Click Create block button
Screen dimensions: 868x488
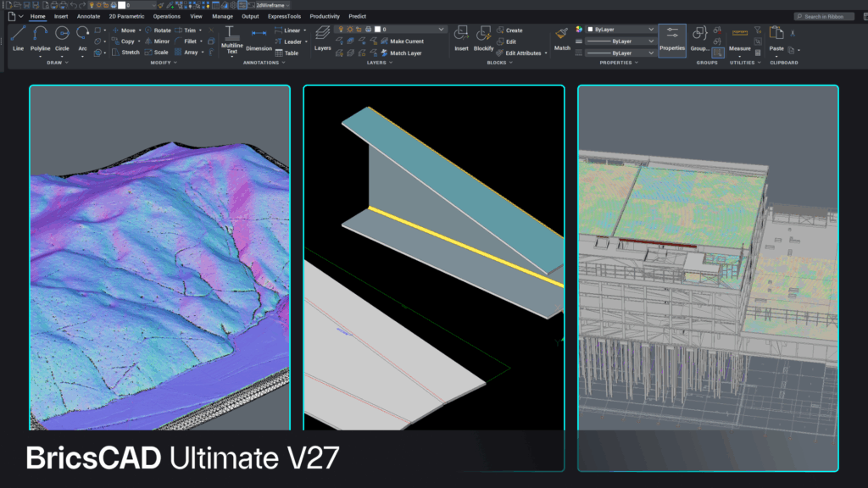pos(509,30)
